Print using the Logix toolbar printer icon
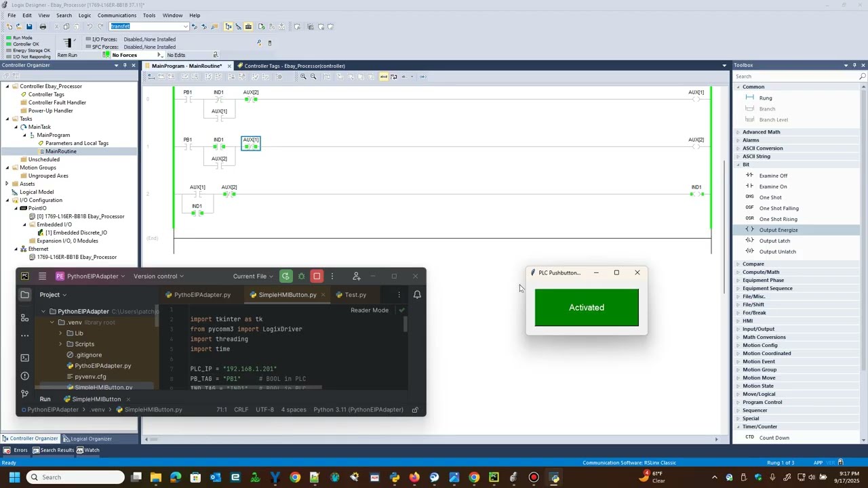This screenshot has height=488, width=868. click(43, 26)
